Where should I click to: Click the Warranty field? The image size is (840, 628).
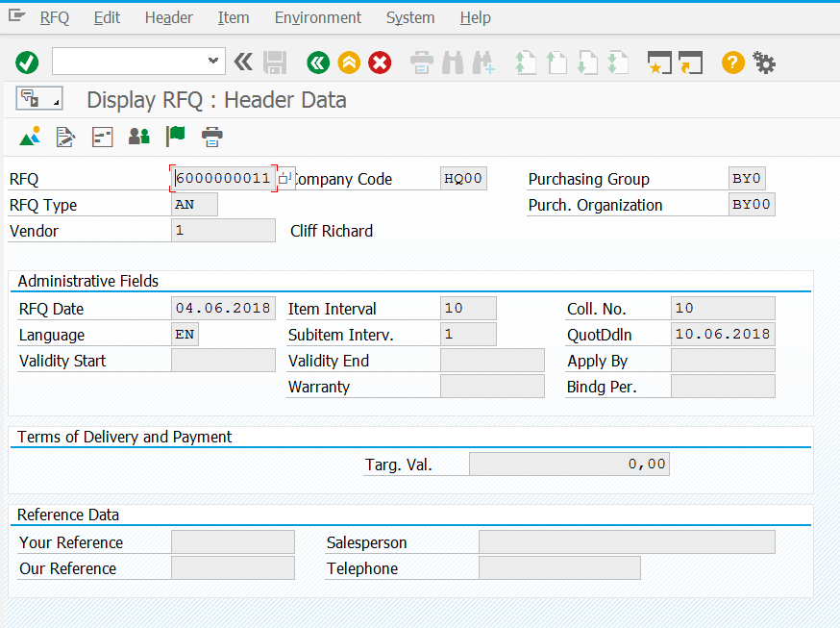[x=492, y=387]
